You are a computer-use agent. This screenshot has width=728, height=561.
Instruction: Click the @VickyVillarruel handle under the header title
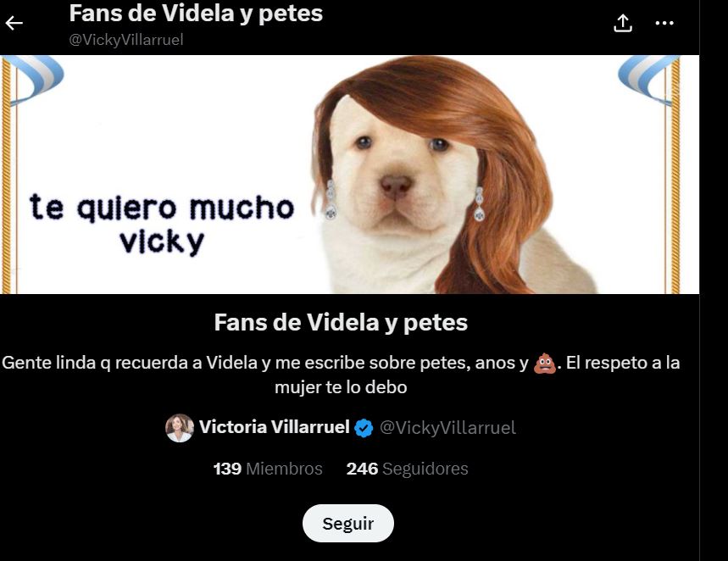126,40
